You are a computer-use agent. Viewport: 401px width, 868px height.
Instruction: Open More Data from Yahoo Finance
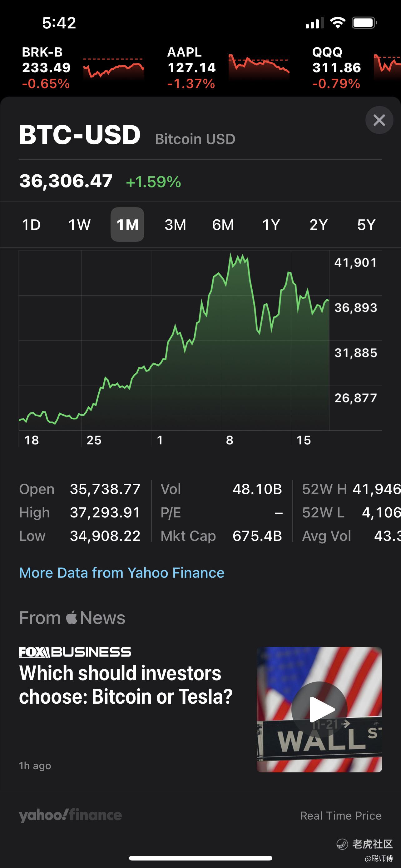(121, 573)
